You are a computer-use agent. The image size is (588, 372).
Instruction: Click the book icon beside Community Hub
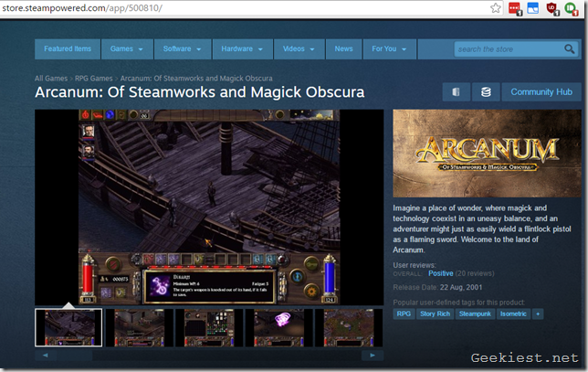[x=457, y=92]
